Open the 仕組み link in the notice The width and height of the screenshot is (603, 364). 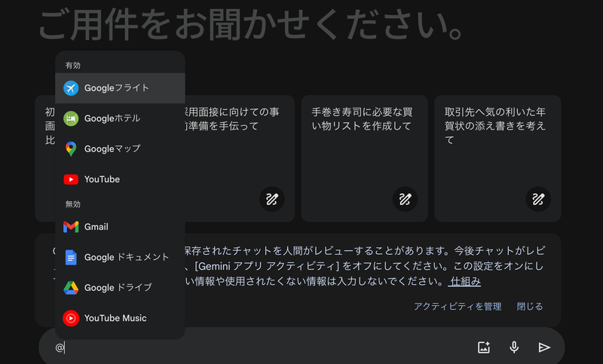[465, 281]
